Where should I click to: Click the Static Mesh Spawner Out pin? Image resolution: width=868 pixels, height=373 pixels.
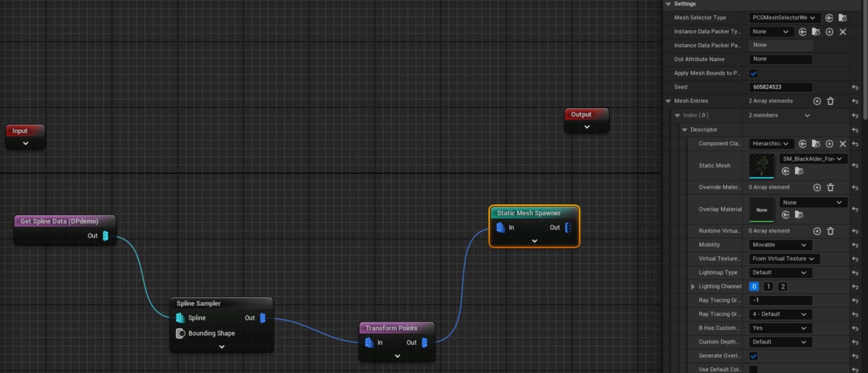[x=568, y=227]
